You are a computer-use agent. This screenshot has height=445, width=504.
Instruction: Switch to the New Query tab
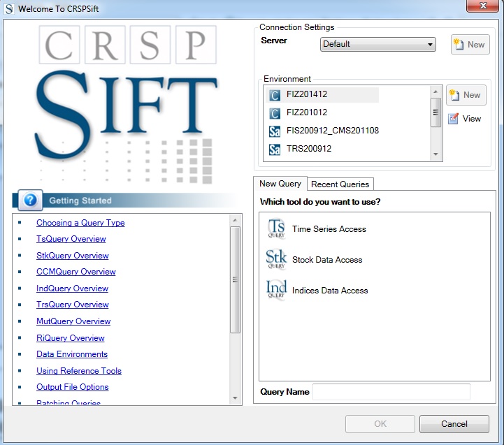pos(280,184)
